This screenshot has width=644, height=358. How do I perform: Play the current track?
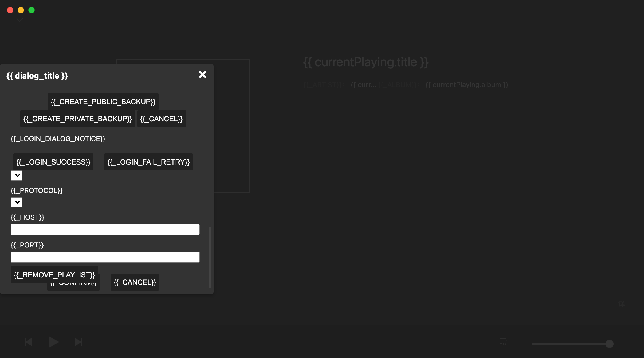(x=53, y=342)
